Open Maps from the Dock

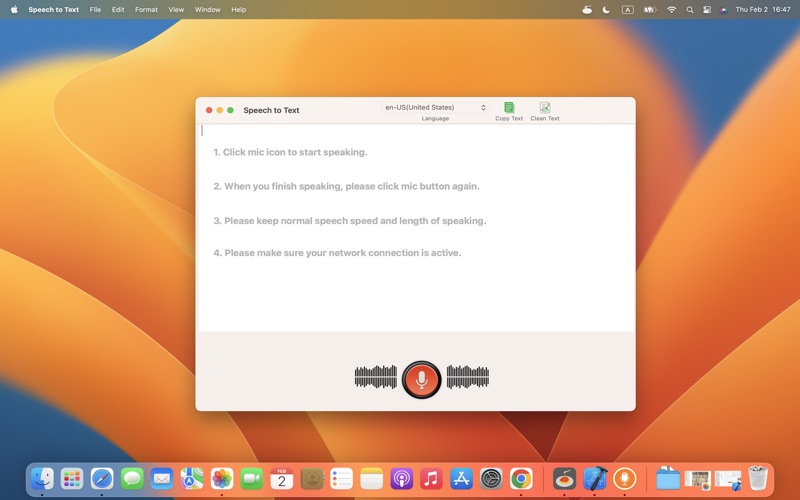point(192,479)
